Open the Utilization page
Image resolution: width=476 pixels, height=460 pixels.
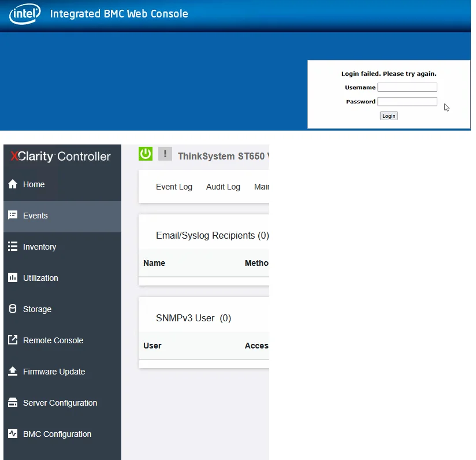coord(62,278)
